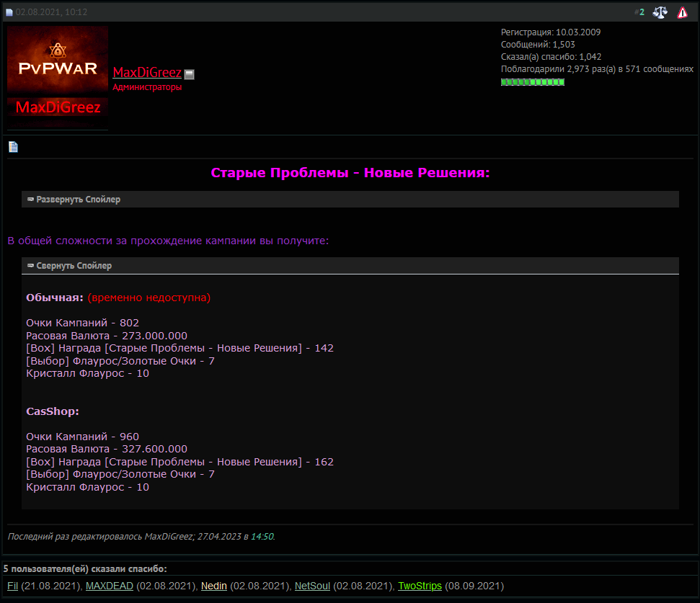The height and width of the screenshot is (603, 700).
Task: Open Fil user profile link
Action: 12,586
